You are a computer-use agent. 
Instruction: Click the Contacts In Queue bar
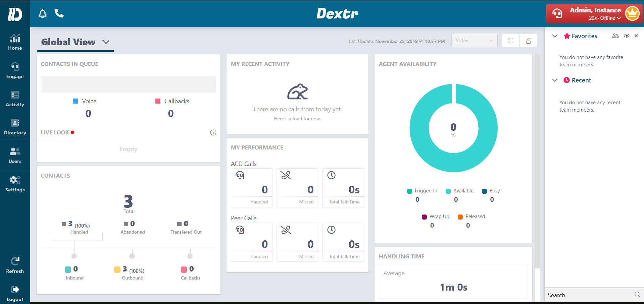(128, 84)
